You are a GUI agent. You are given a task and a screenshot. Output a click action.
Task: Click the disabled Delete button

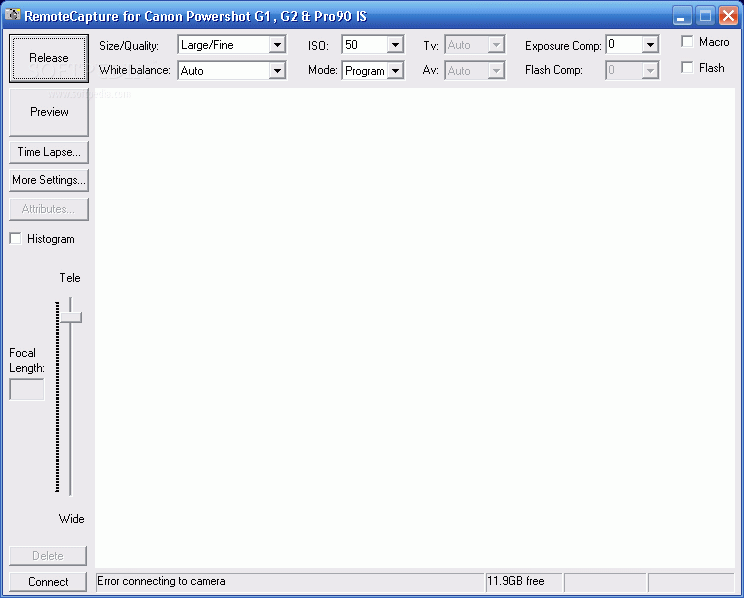click(x=48, y=556)
